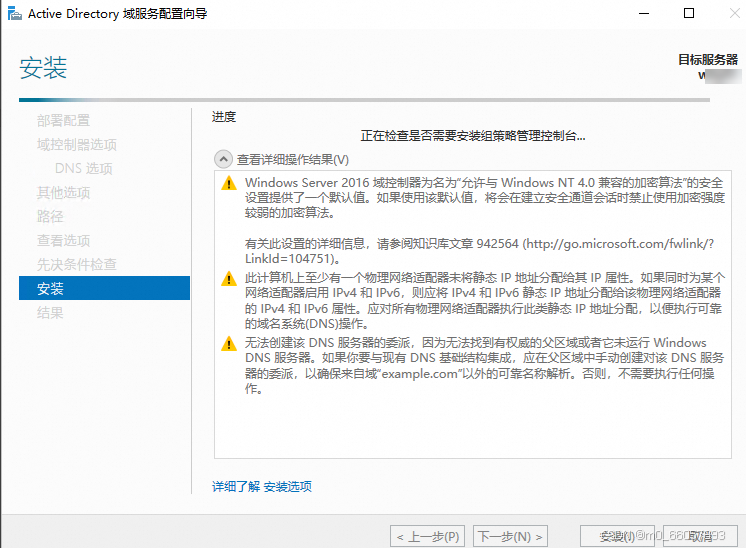Click the knowledge base article 942564 text
The image size is (746, 548).
tap(479, 251)
